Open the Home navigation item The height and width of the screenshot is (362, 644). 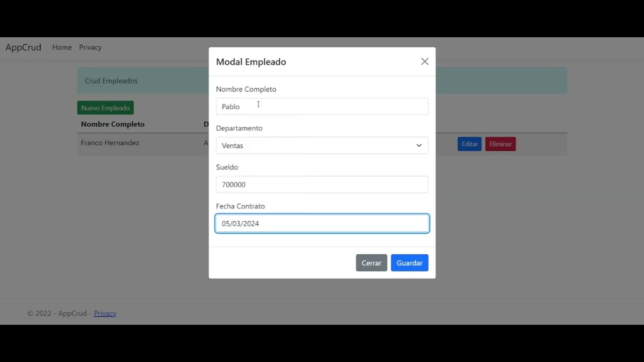tap(62, 47)
